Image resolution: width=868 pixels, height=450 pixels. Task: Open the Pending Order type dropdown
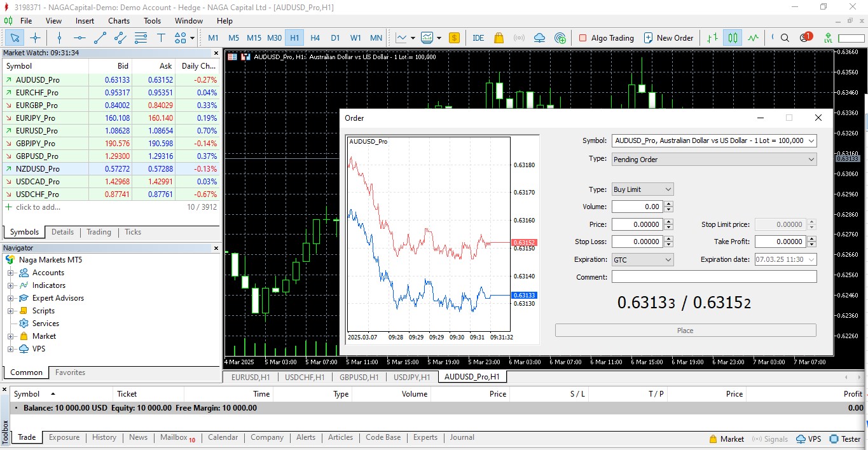[714, 160]
